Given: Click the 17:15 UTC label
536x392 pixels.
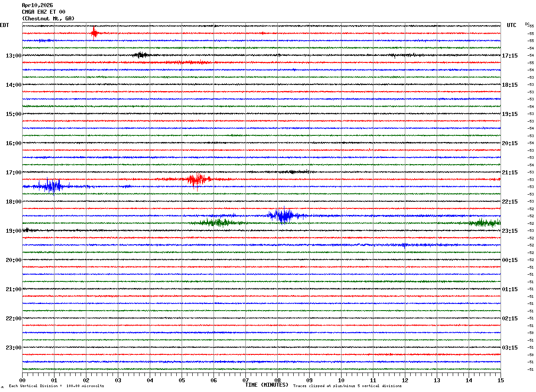Looking at the screenshot, I should pyautogui.click(x=510, y=56).
